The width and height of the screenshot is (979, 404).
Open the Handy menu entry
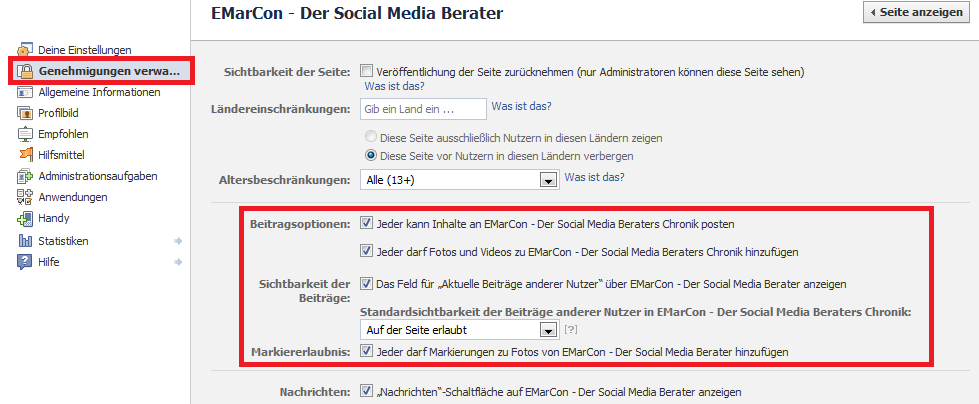54,219
